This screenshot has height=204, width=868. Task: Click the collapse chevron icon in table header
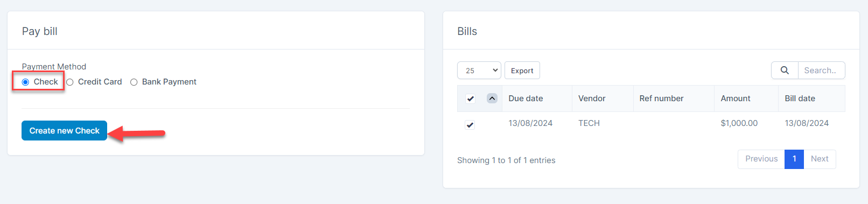tap(492, 99)
